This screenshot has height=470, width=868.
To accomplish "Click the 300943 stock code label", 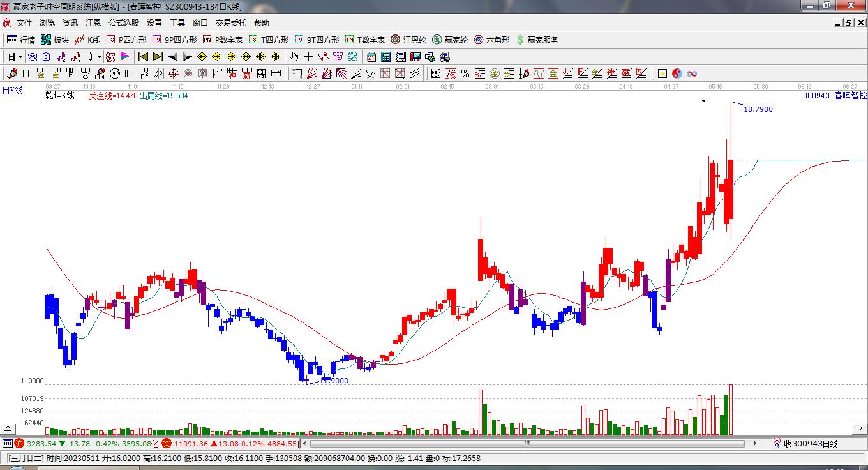I will (x=816, y=96).
